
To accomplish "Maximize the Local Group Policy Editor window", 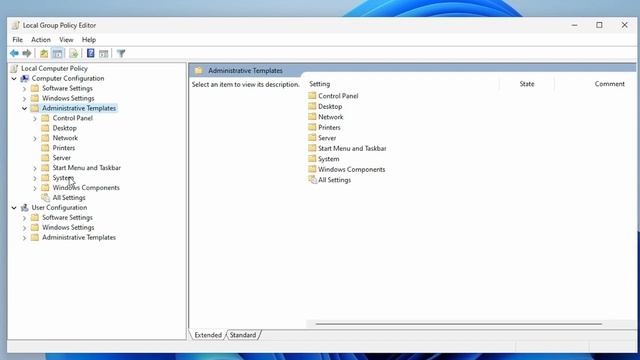I will 599,25.
